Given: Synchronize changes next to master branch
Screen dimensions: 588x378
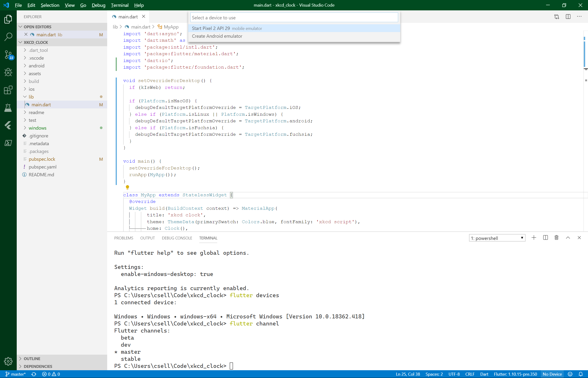Looking at the screenshot, I should (x=34, y=374).
